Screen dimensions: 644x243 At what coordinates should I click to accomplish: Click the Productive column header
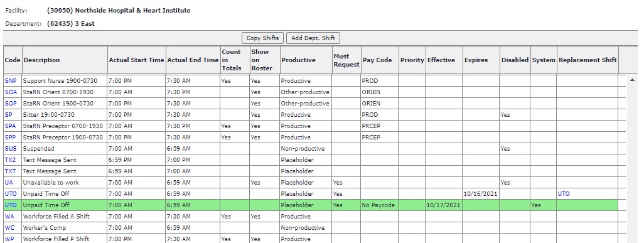point(299,60)
